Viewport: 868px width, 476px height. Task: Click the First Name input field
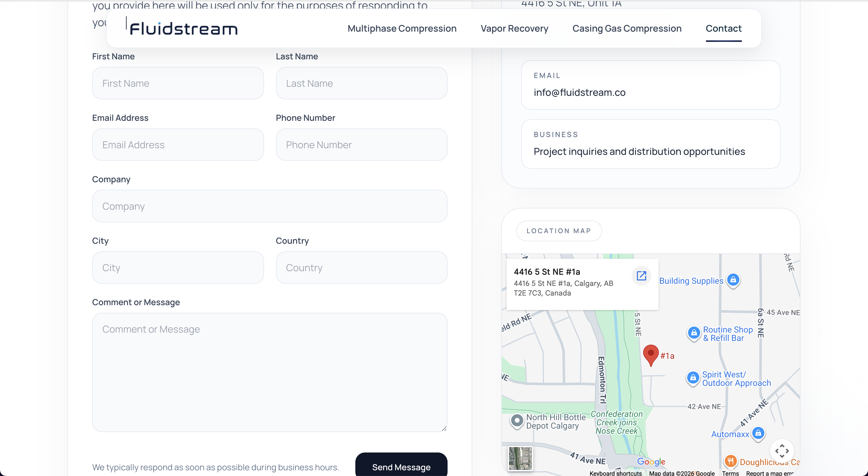(x=178, y=83)
